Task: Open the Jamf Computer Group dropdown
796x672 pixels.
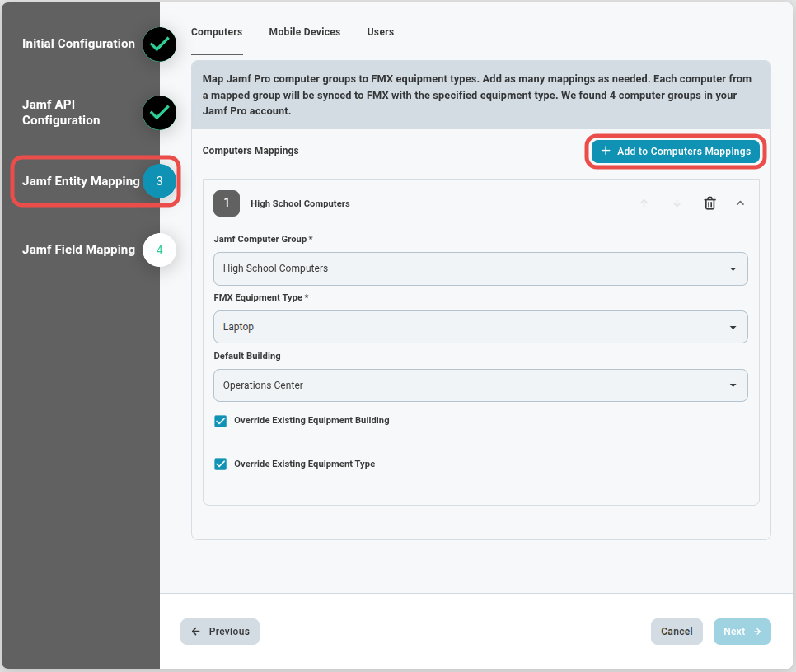Action: tap(480, 268)
